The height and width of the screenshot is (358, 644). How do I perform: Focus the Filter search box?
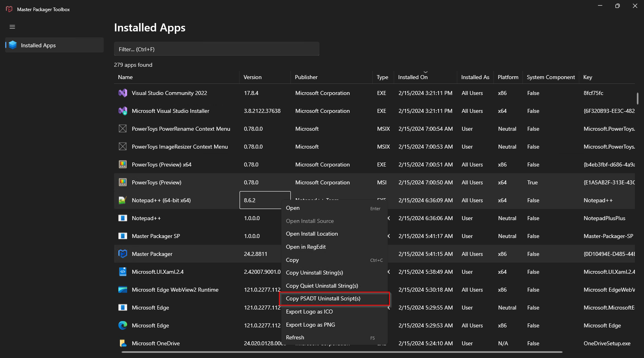[217, 49]
